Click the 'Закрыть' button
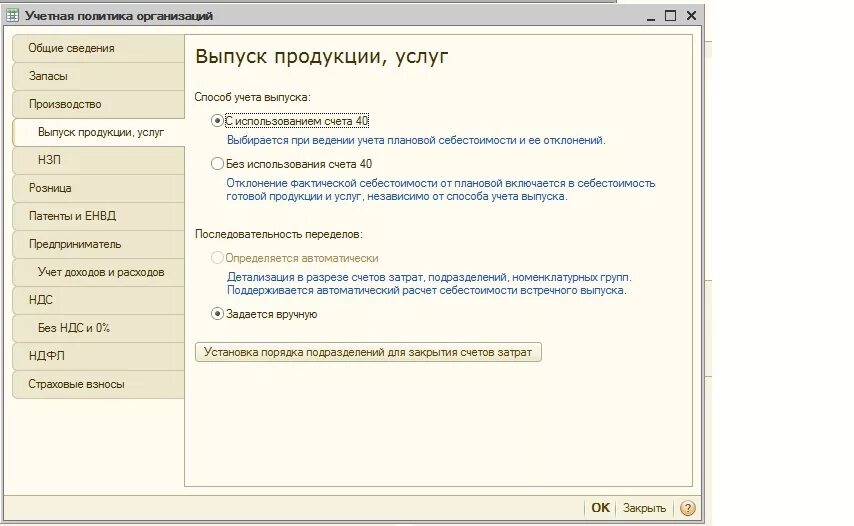Viewport: 854px width, 526px height. [644, 508]
